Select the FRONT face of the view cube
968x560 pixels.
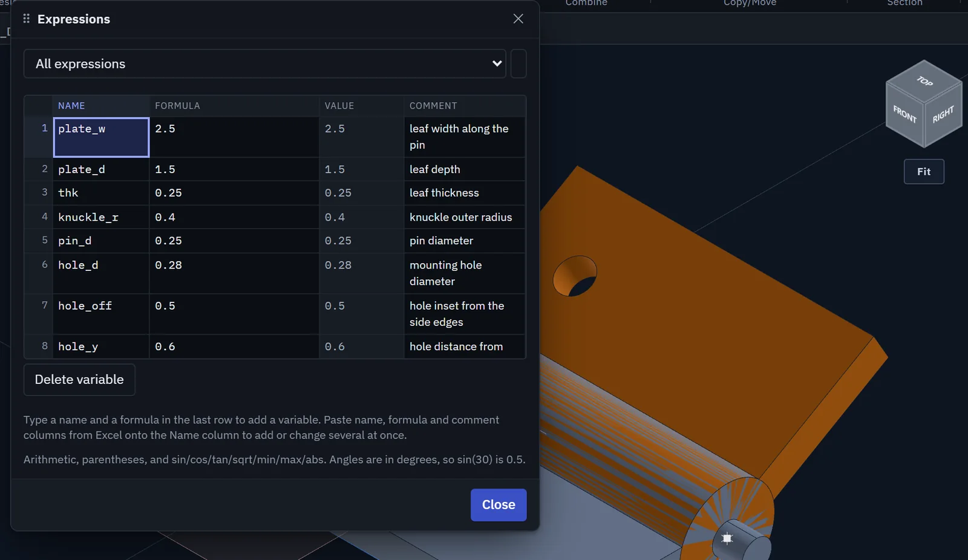coord(905,114)
